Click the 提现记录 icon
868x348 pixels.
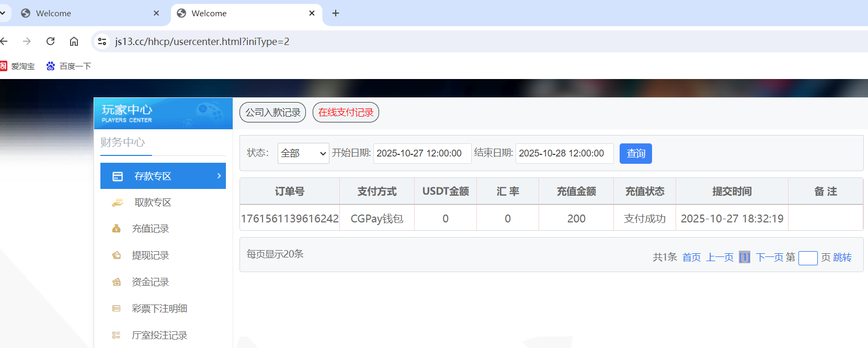click(x=116, y=255)
